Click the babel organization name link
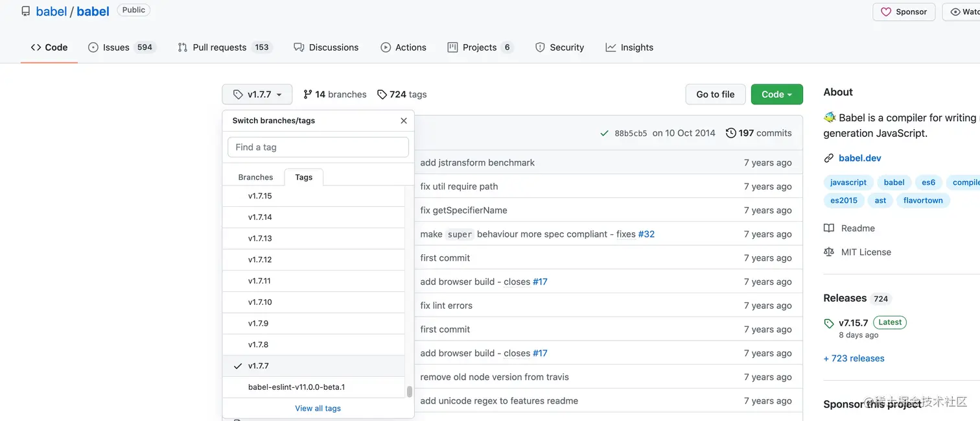 point(51,11)
